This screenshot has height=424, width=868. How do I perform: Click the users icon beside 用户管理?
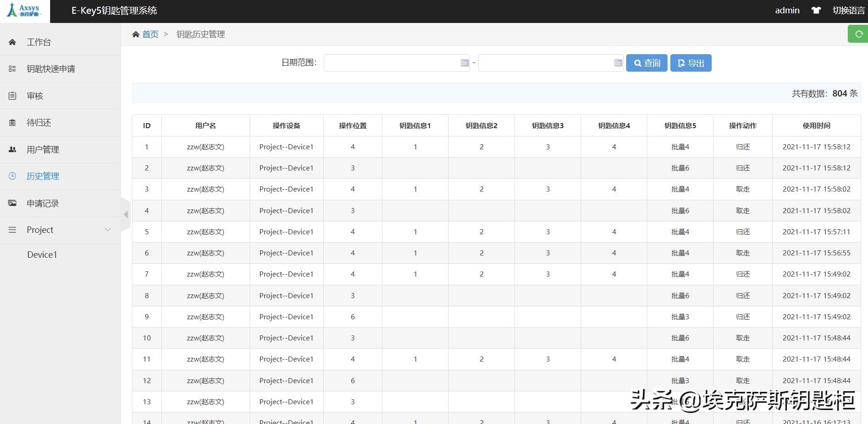12,150
